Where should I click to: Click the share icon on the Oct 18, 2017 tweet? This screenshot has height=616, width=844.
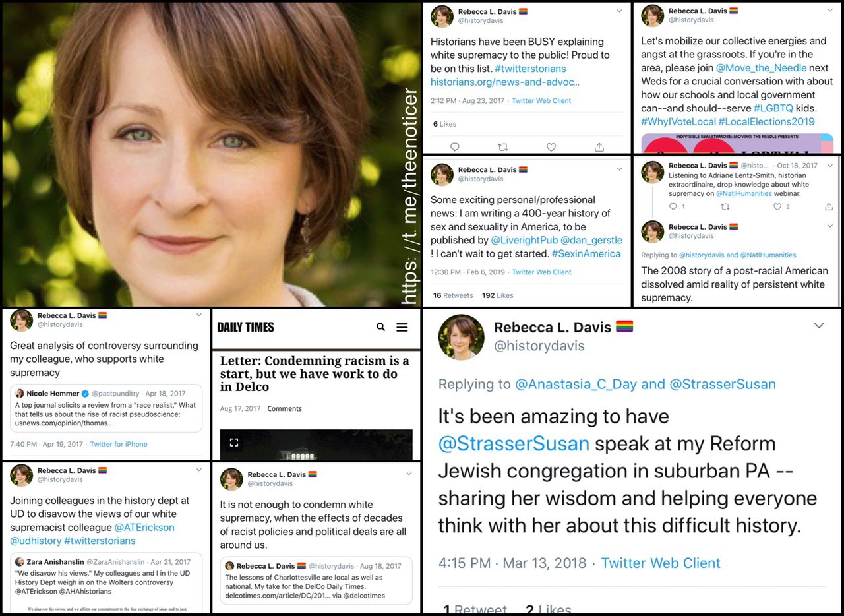click(x=829, y=207)
